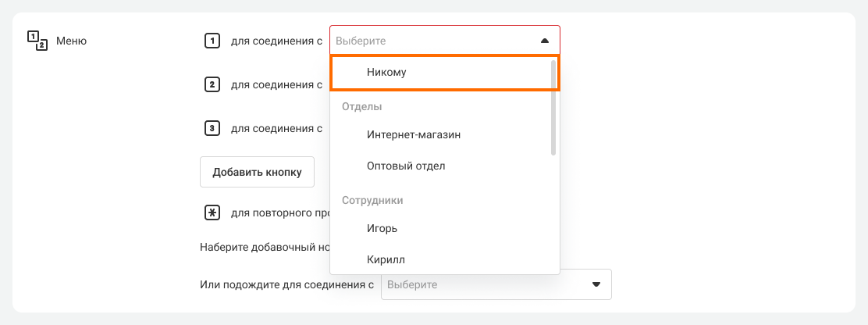Click the key 1 icon
868x325 pixels.
click(x=211, y=41)
